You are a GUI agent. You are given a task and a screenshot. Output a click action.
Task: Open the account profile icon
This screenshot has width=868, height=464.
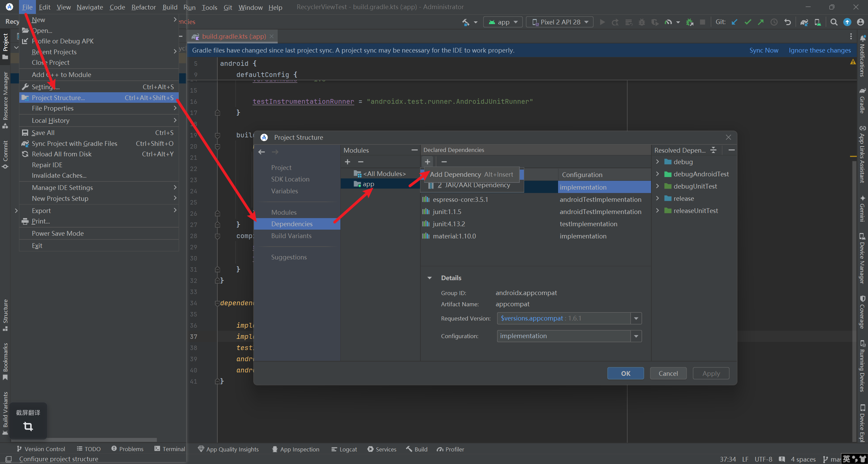861,22
